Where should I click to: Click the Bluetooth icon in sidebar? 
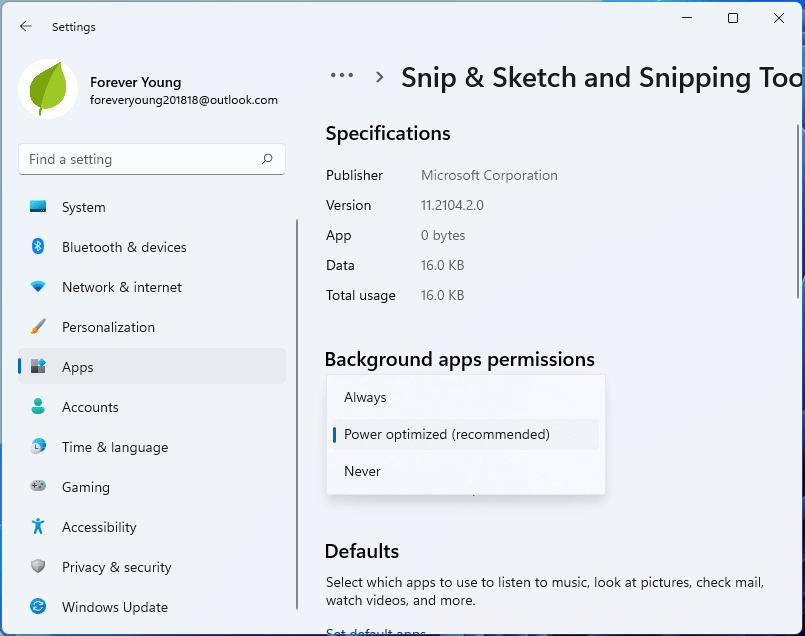tap(38, 246)
